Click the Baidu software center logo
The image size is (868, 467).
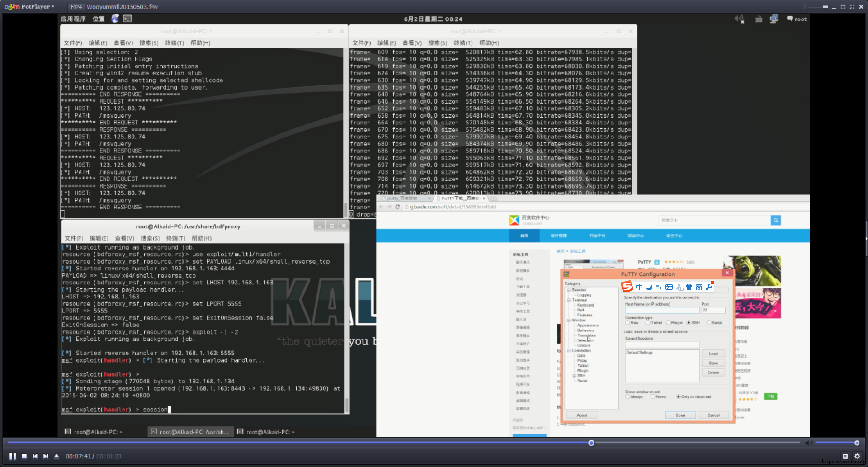529,220
